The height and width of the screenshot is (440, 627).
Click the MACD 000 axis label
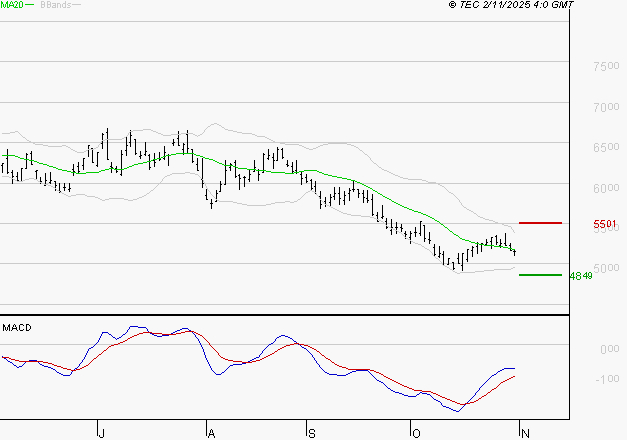610,349
